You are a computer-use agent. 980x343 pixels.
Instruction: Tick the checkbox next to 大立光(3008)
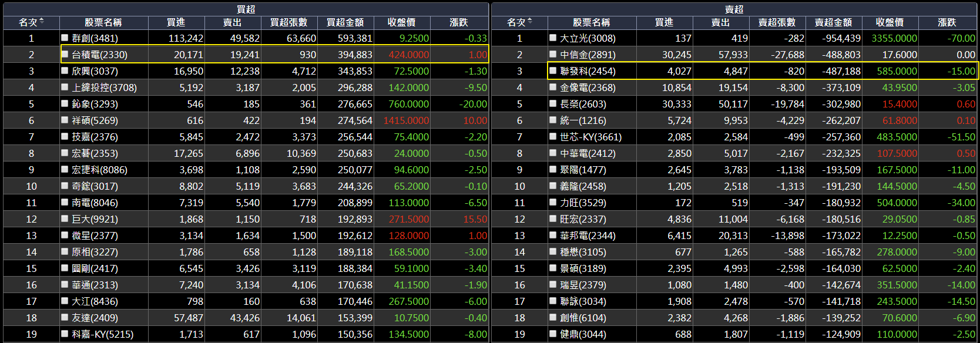pos(553,38)
